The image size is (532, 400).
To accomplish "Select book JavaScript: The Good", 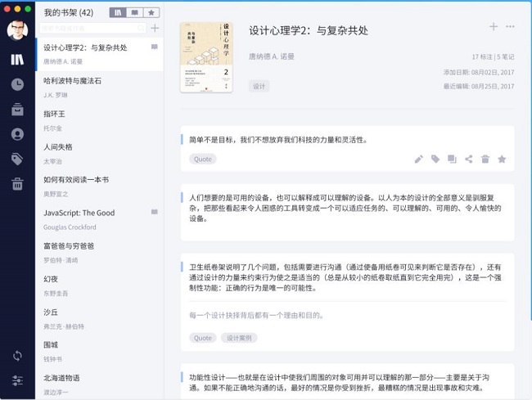I will [x=99, y=220].
